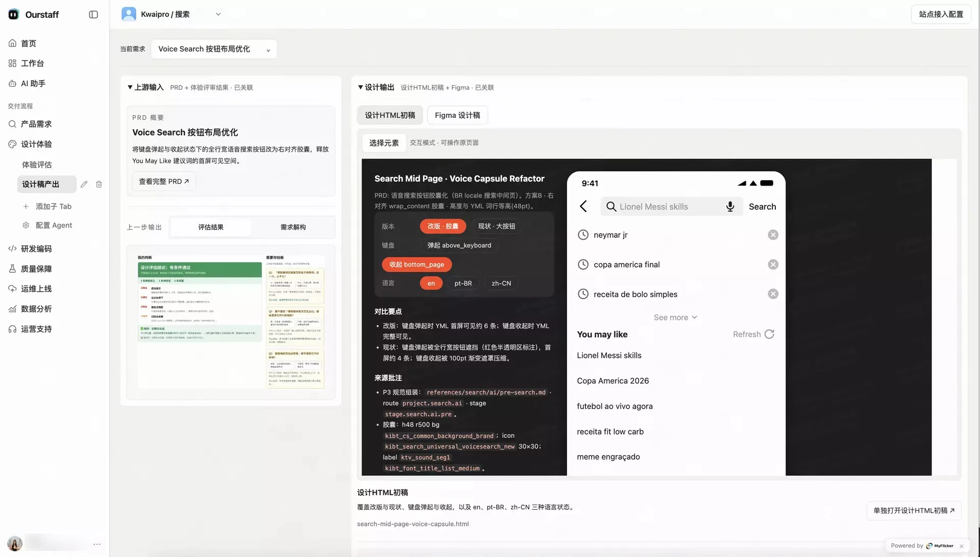Click 单独打开设计HTML初稿 button
This screenshot has height=557, width=980.
click(x=914, y=511)
